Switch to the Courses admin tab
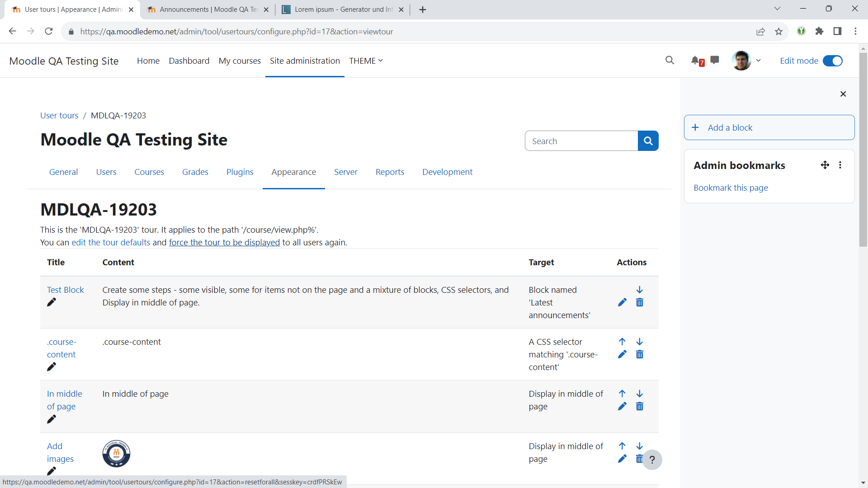This screenshot has width=868, height=488. [149, 172]
